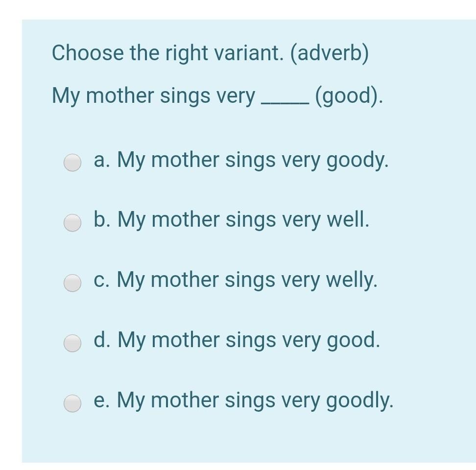Viewport: 476px width, 470px height.
Task: Select radio button for option a goody
Action: [x=72, y=163]
